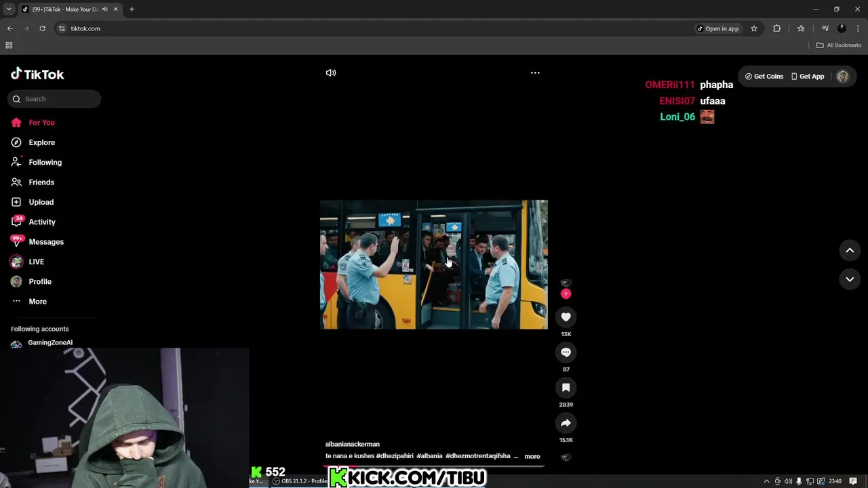
Task: Click the Get App button
Action: pyautogui.click(x=808, y=77)
